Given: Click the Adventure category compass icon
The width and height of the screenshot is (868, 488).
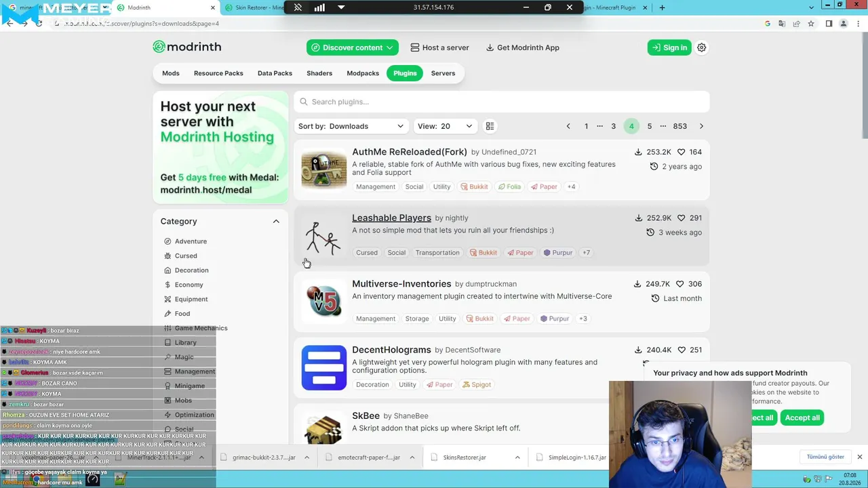Looking at the screenshot, I should coord(167,241).
